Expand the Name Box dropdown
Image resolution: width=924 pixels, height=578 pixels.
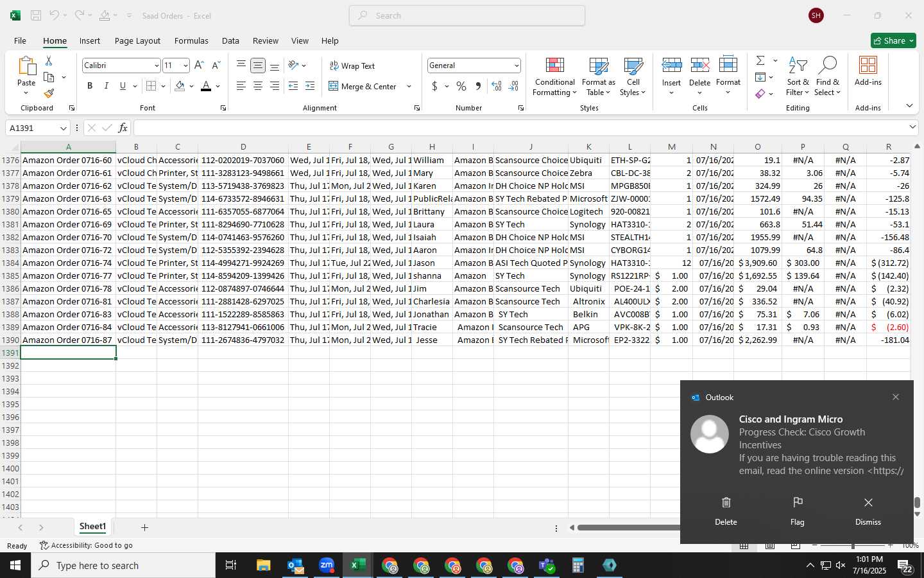63,128
